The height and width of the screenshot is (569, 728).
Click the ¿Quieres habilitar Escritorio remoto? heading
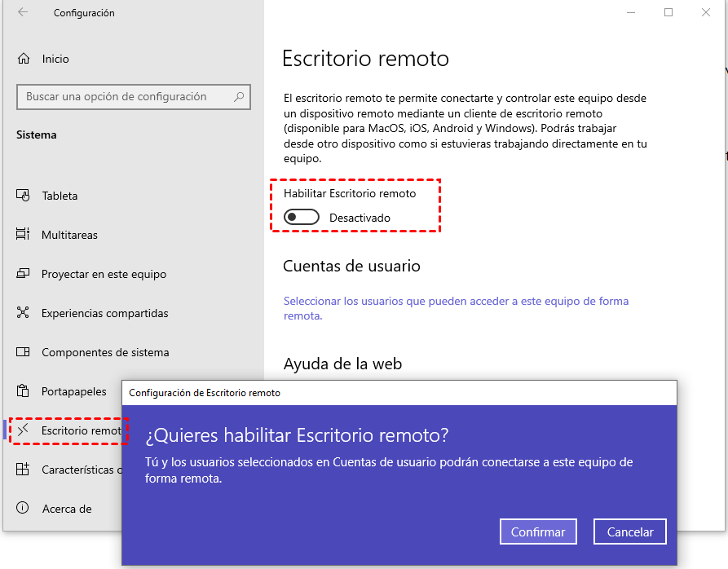pyautogui.click(x=297, y=435)
